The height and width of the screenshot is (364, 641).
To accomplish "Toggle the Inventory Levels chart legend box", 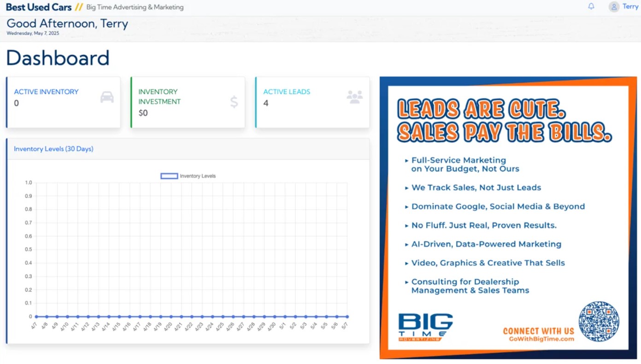I will coord(169,176).
